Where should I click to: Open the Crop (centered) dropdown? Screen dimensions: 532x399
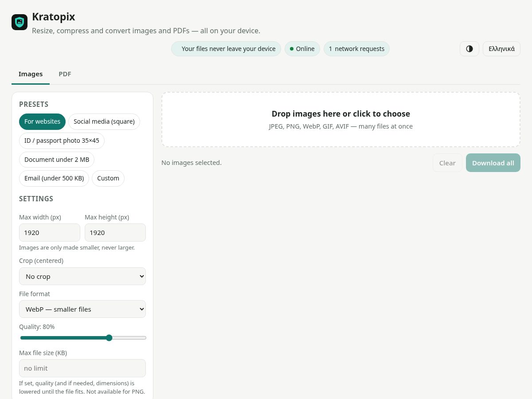pos(82,276)
